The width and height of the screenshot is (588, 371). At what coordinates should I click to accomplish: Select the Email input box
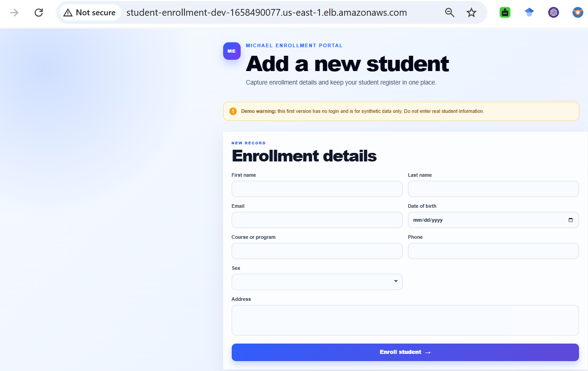(317, 220)
